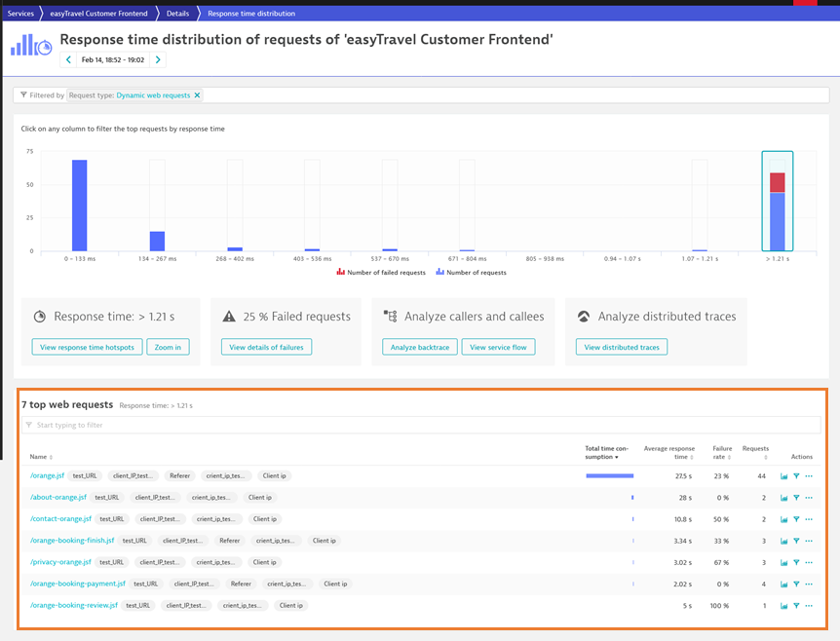Click Referer tag in /orange-booking-payment.jsf row
The image size is (840, 641).
(x=241, y=584)
